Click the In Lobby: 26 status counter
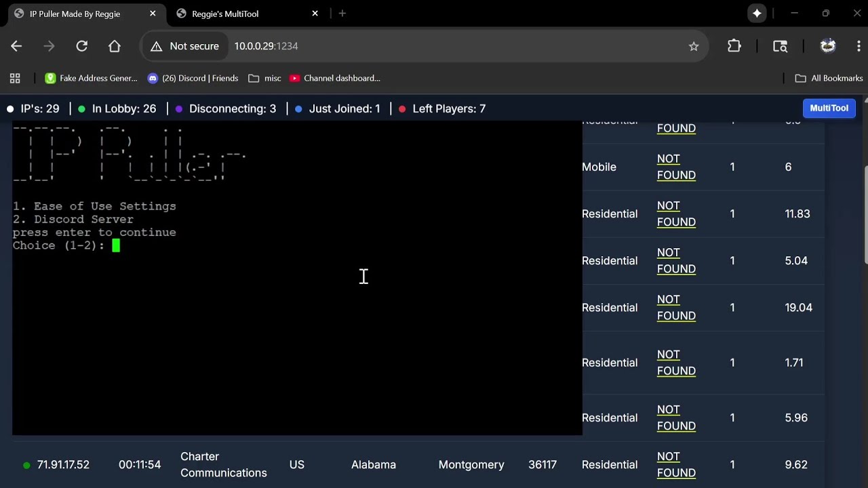Image resolution: width=868 pixels, height=488 pixels. tap(117, 108)
